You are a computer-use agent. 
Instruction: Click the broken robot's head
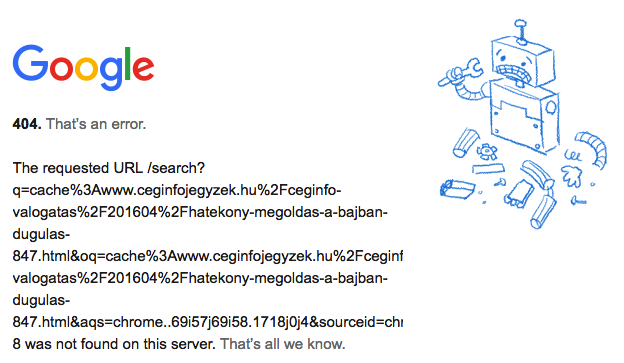click(521, 60)
